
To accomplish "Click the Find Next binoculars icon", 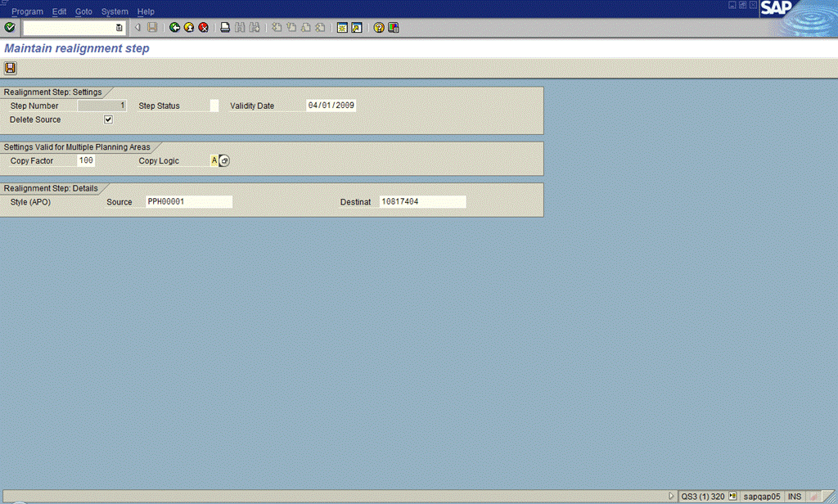I will 255,27.
